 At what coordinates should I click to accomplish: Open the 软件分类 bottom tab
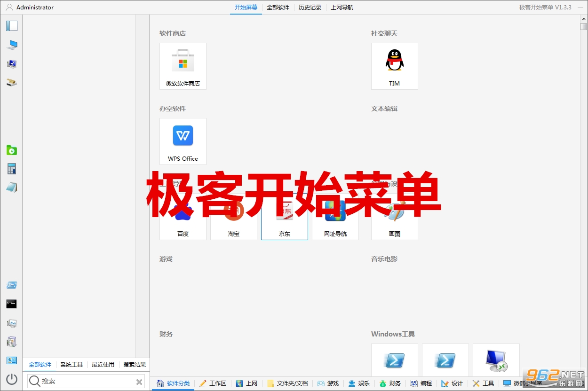click(x=174, y=383)
